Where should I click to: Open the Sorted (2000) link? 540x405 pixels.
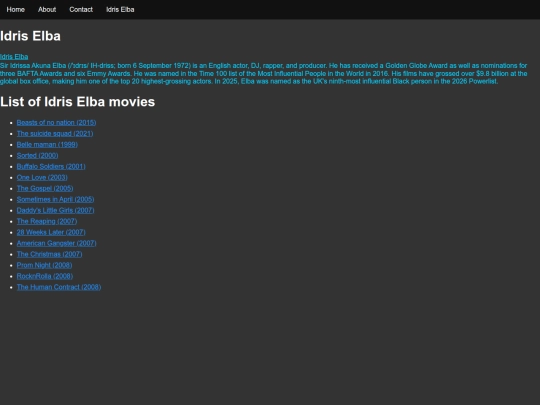tap(38, 156)
